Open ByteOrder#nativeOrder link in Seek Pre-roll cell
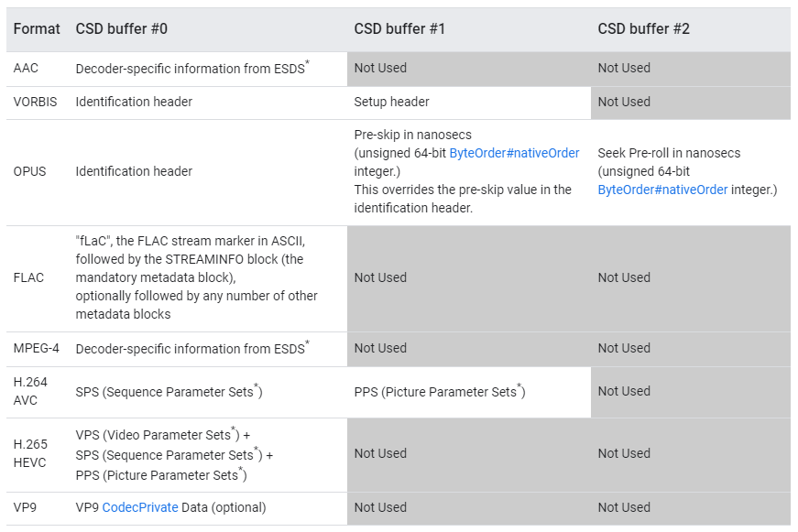The image size is (798, 532). click(662, 190)
